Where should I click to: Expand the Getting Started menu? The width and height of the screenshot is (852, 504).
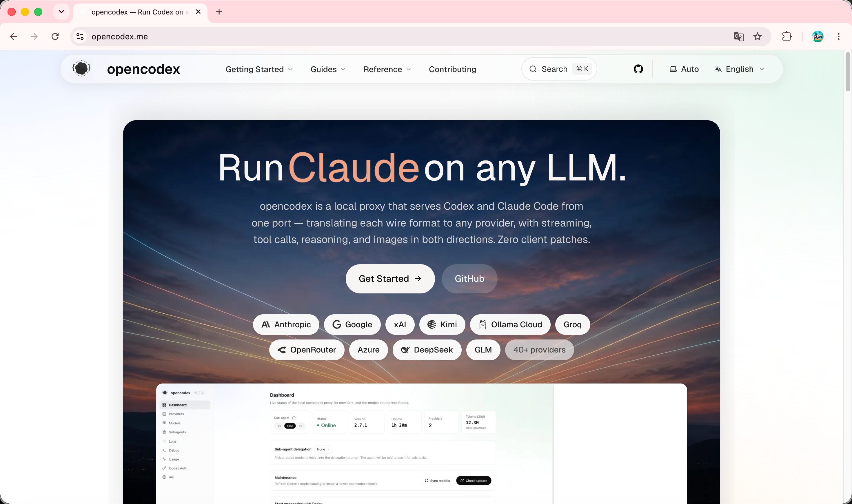pyautogui.click(x=259, y=69)
